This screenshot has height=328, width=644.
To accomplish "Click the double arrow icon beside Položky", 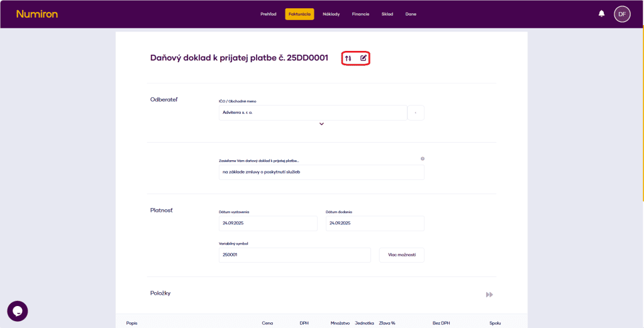I will tap(489, 295).
